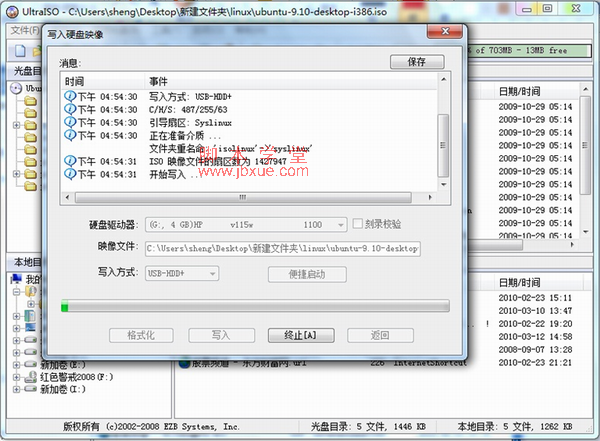Viewport: 600px width, 441px height.
Task: Click the New file icon in main toolbar
Action: click(20, 51)
